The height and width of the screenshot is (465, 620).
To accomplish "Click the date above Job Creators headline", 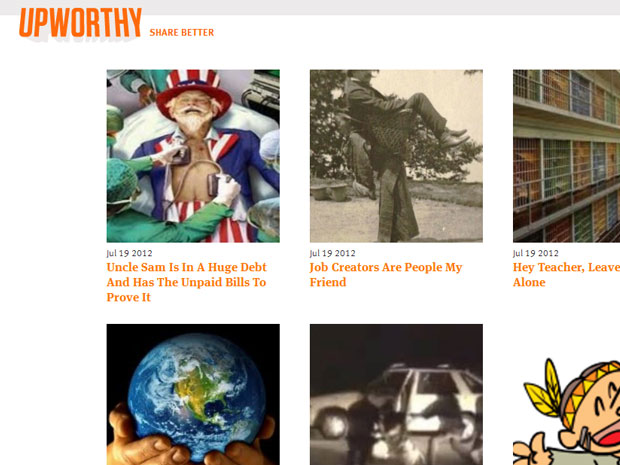I will [x=333, y=253].
